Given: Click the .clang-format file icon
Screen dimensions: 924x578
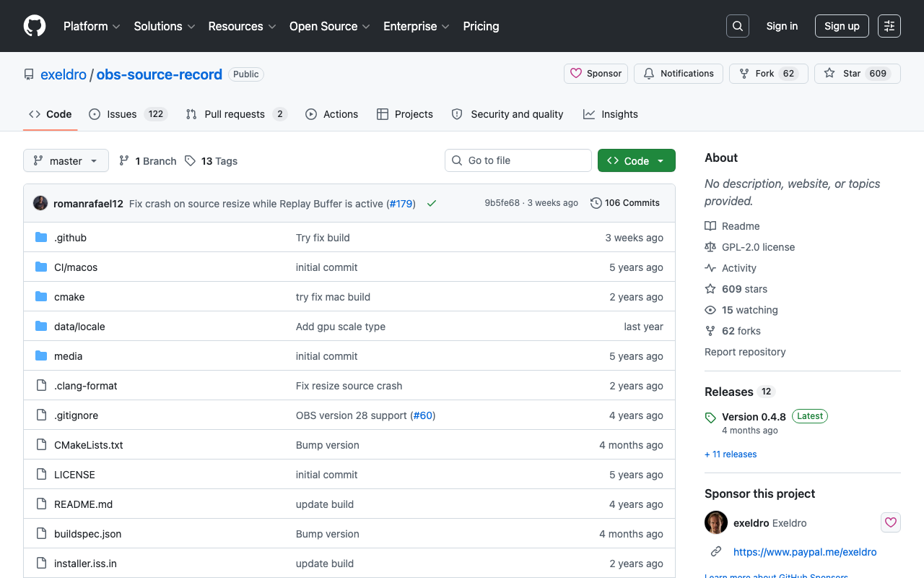Looking at the screenshot, I should (x=41, y=386).
